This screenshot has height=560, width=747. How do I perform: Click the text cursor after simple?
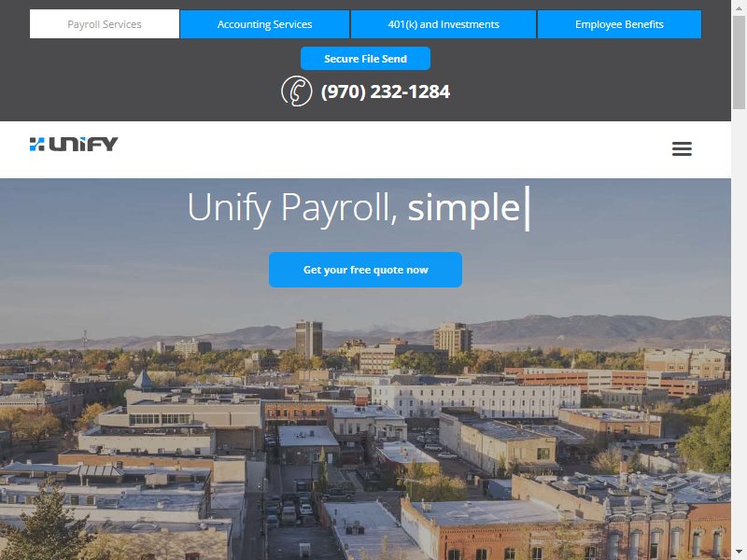[x=527, y=207]
